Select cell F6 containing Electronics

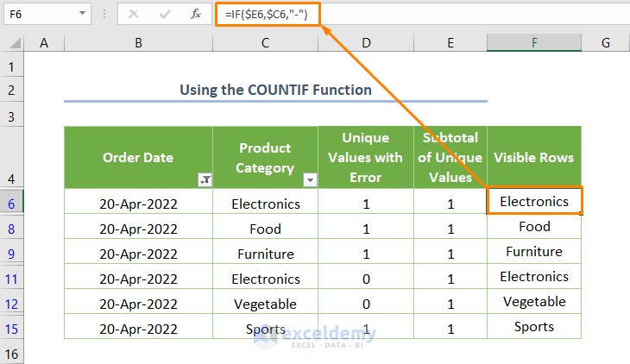pyautogui.click(x=534, y=201)
